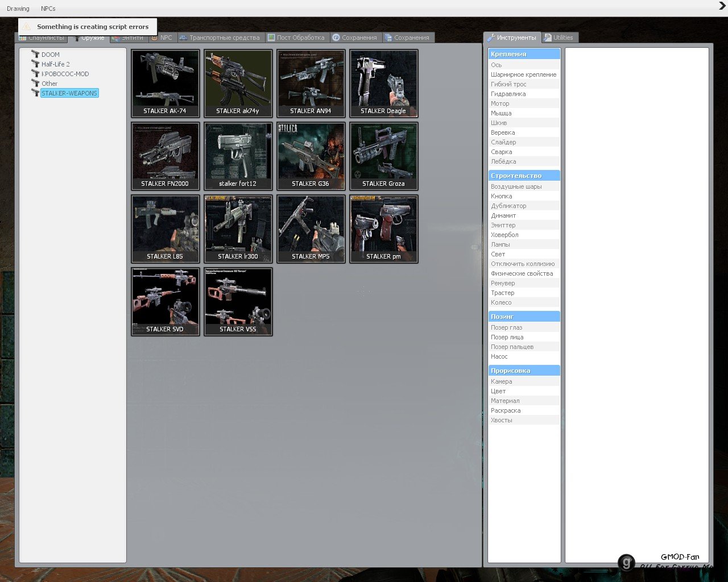The width and height of the screenshot is (728, 582).
Task: Spawn the STALKER Groza weapon
Action: pos(384,156)
